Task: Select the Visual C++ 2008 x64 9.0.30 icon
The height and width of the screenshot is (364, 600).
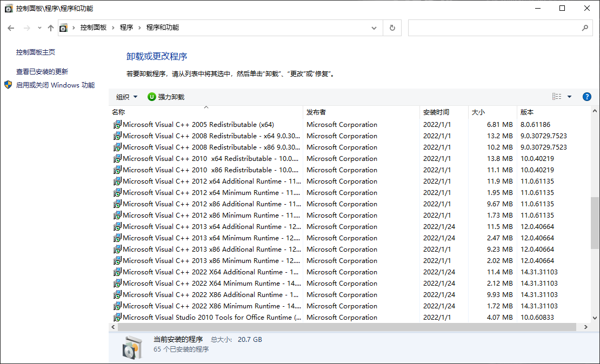Action: coord(117,136)
